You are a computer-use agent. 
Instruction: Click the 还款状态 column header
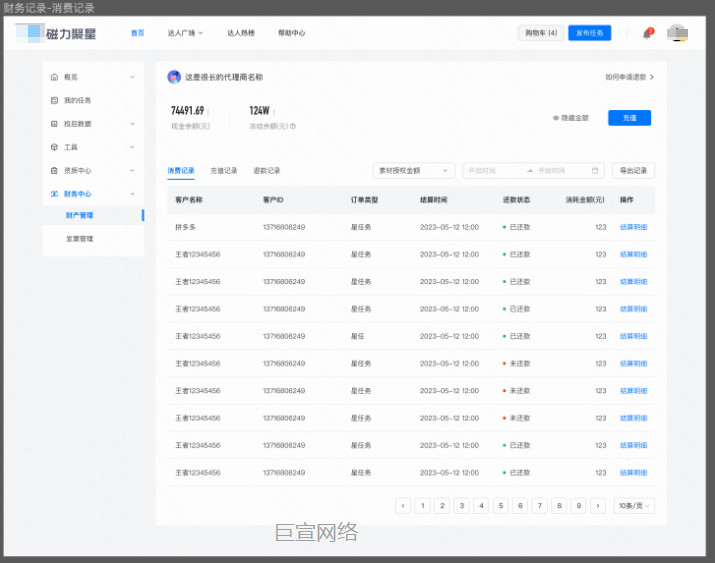tap(516, 200)
